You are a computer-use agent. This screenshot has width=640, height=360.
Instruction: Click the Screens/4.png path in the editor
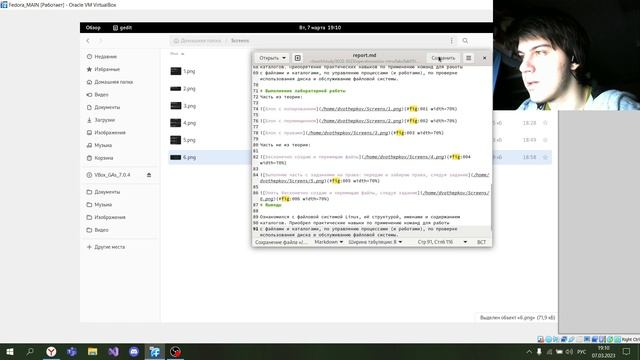(x=404, y=157)
